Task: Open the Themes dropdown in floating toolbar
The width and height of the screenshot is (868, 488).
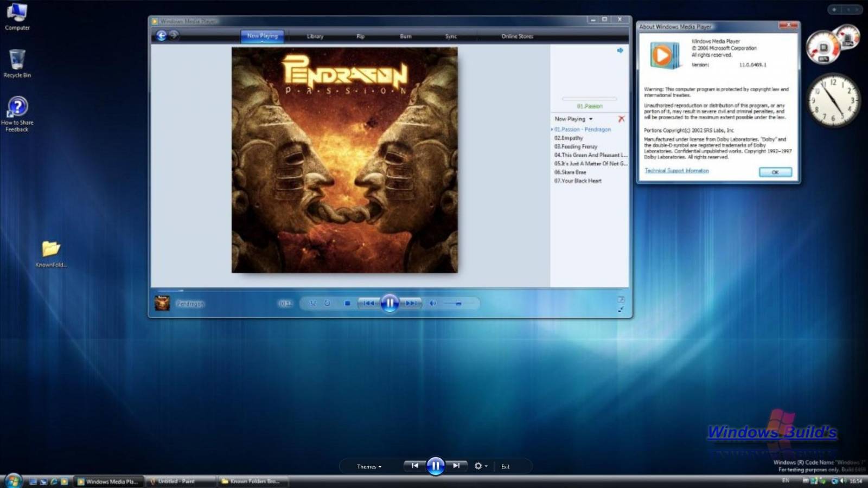Action: [x=369, y=466]
